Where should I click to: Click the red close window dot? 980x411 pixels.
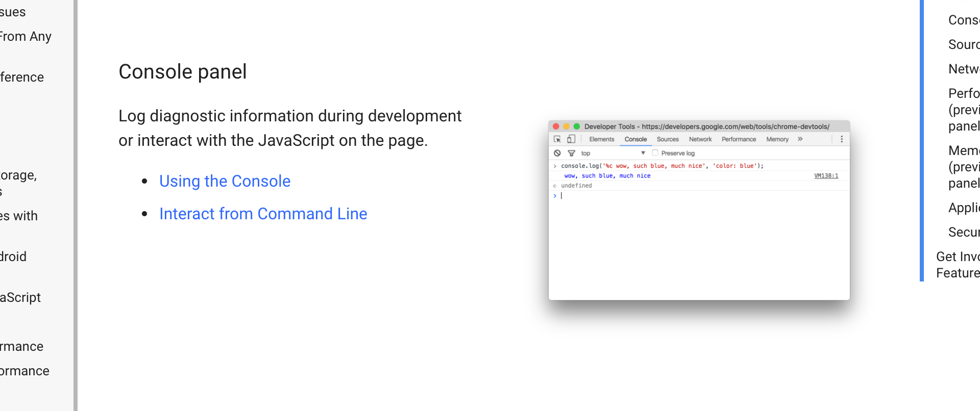click(556, 126)
